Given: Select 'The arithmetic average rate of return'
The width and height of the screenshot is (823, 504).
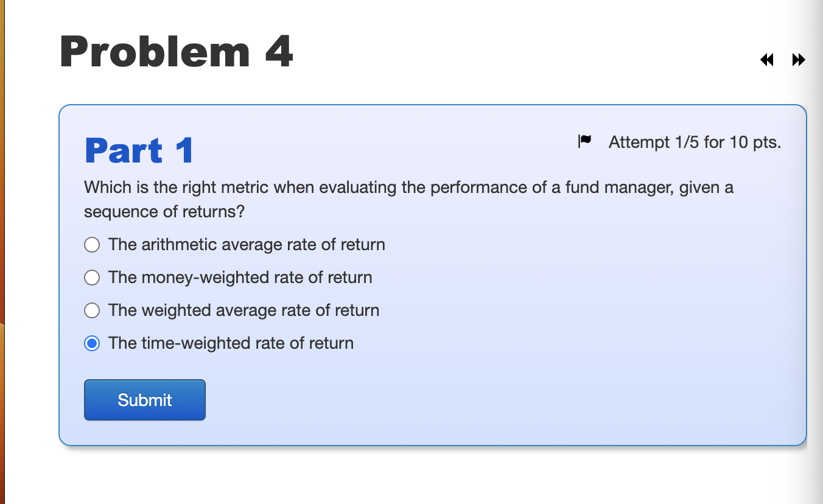Looking at the screenshot, I should [91, 245].
